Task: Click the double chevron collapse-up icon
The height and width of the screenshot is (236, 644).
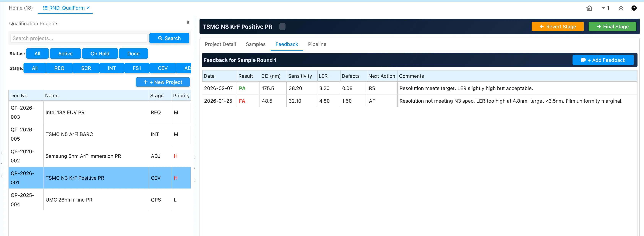Action: [x=621, y=8]
